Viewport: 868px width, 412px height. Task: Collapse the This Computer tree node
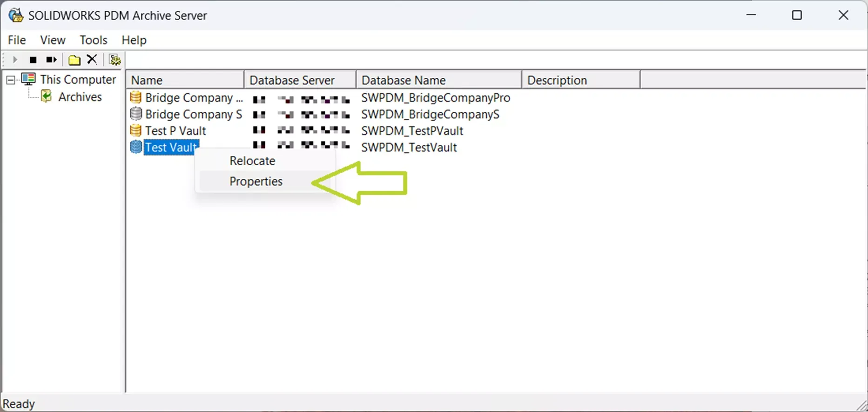click(11, 80)
